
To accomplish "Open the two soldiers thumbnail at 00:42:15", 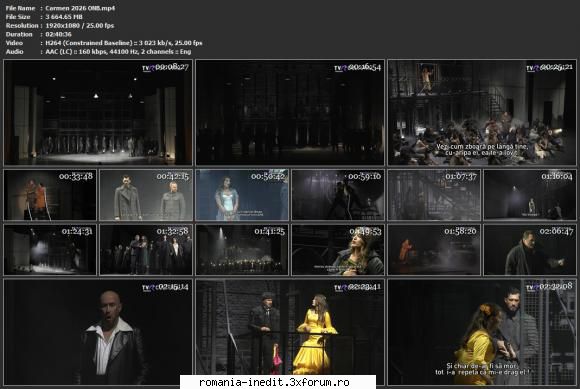I will coord(146,195).
